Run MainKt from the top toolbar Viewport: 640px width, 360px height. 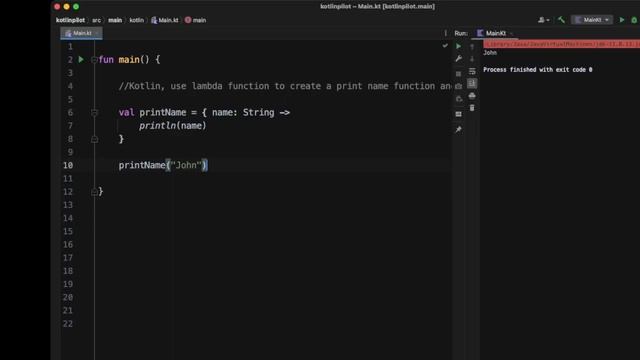pyautogui.click(x=622, y=20)
